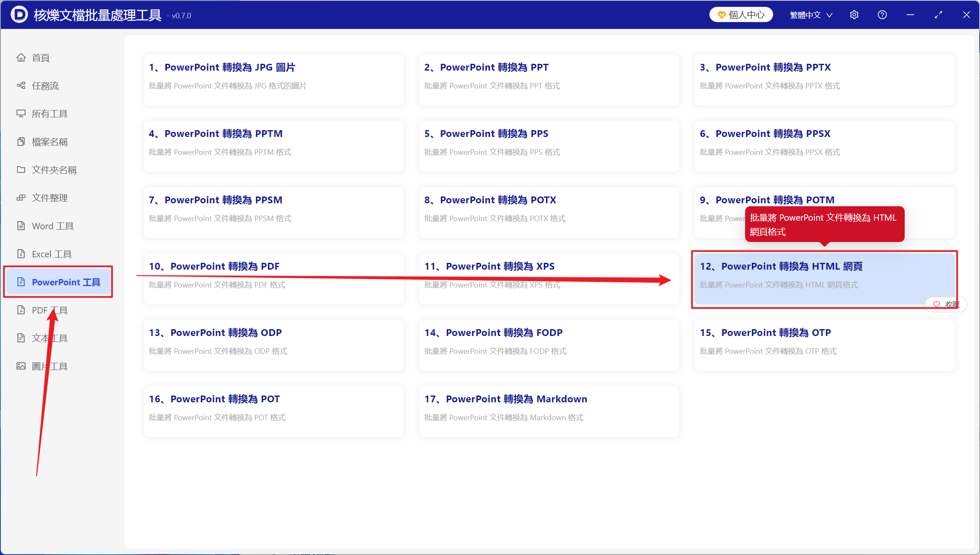Open PowerPoint 轉換為 HTML 網頁 card
Image resolution: width=980 pixels, height=555 pixels.
[x=825, y=279]
